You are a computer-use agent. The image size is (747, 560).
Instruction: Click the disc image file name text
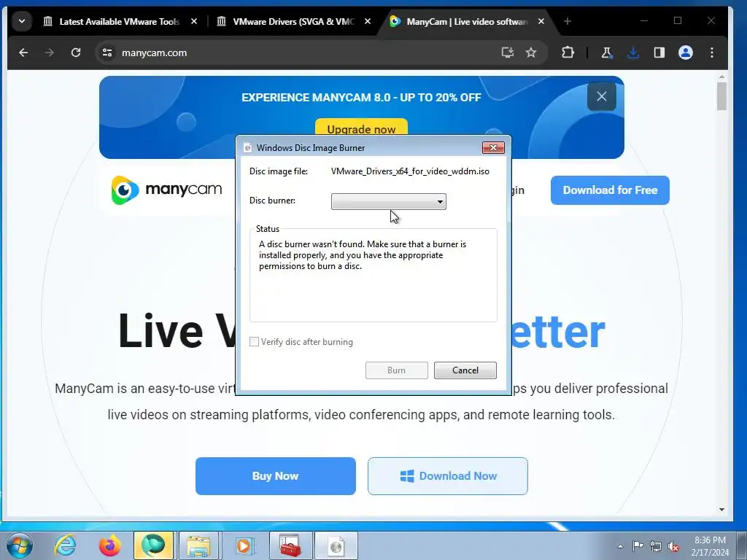(410, 171)
